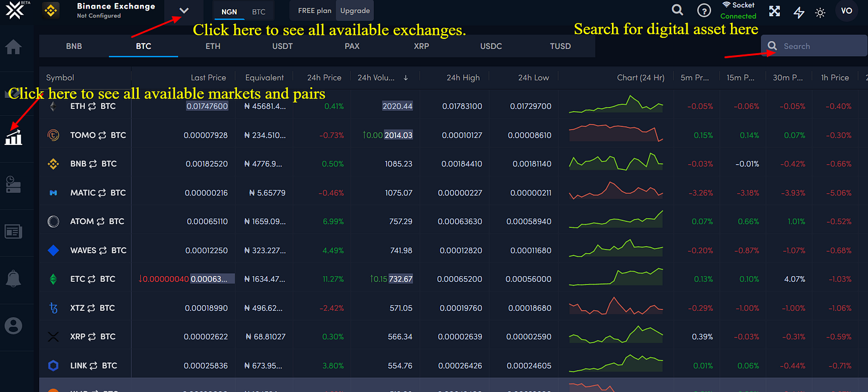Open the ETH 24 hour chart thumbnail
868x392 pixels.
click(x=616, y=105)
